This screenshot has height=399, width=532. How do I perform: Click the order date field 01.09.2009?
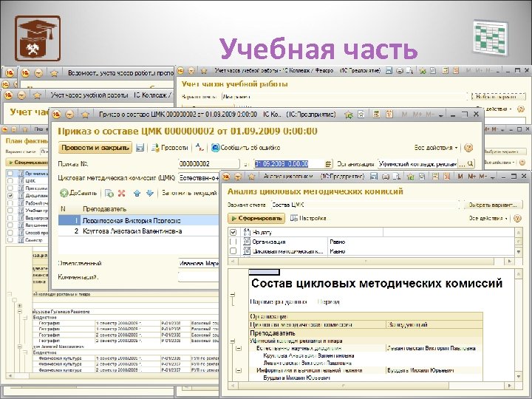(x=289, y=164)
